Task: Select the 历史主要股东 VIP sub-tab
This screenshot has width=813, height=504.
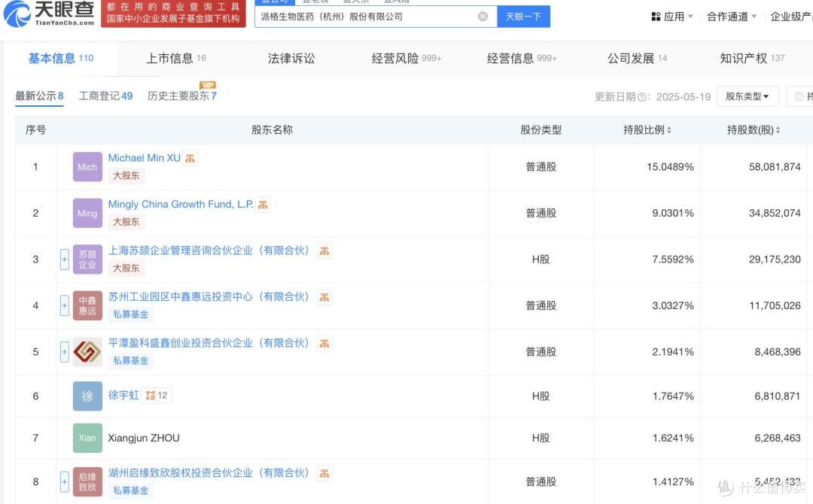Action: [182, 96]
